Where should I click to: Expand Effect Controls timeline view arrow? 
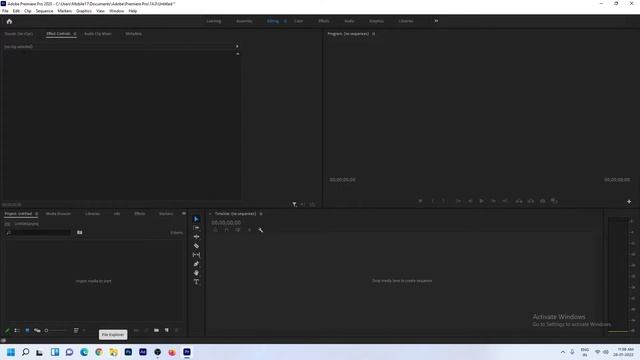(237, 46)
